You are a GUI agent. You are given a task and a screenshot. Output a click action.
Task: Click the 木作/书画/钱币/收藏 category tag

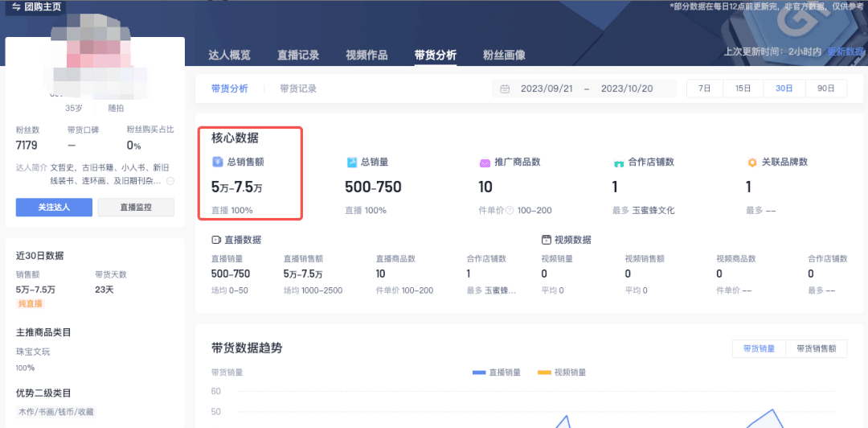coord(56,412)
